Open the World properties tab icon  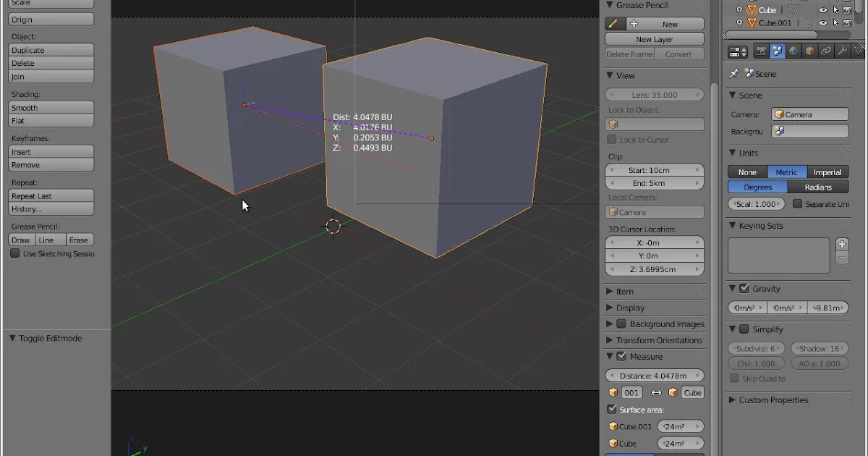pos(793,51)
